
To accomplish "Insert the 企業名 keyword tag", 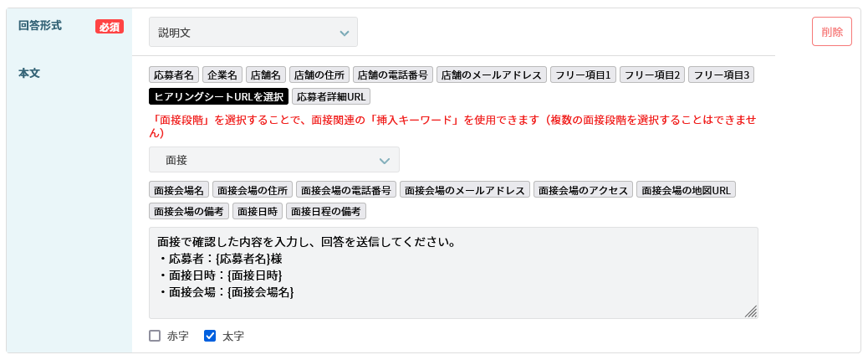I will click(223, 75).
